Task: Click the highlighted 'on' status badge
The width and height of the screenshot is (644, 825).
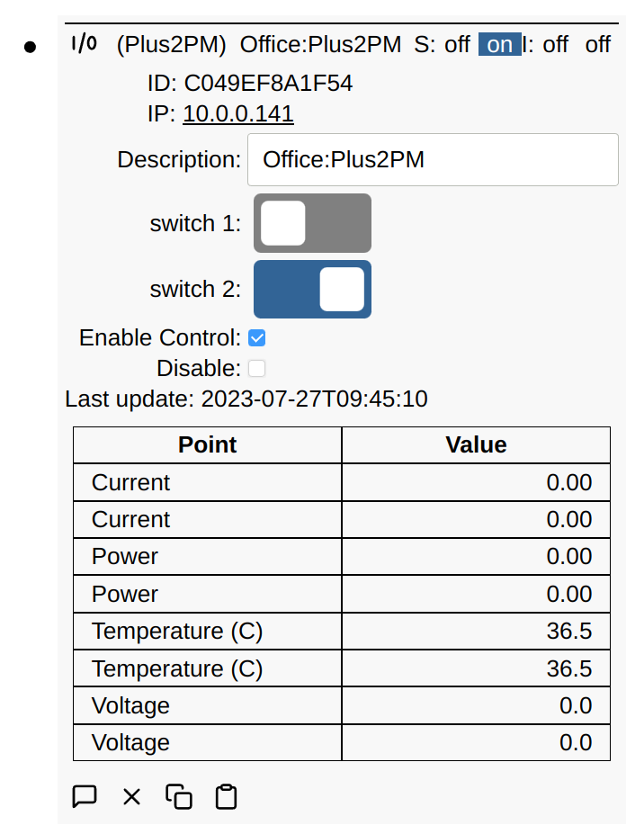Action: (499, 44)
